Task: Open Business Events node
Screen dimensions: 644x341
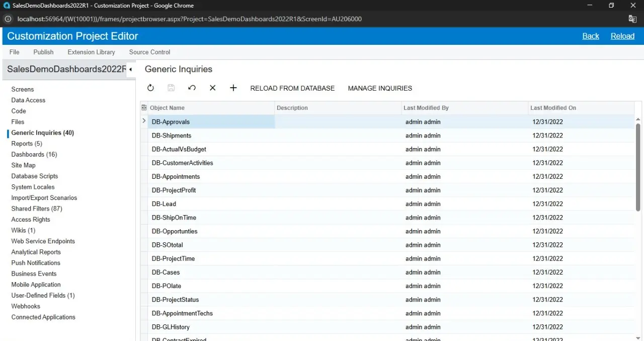Action: (34, 274)
